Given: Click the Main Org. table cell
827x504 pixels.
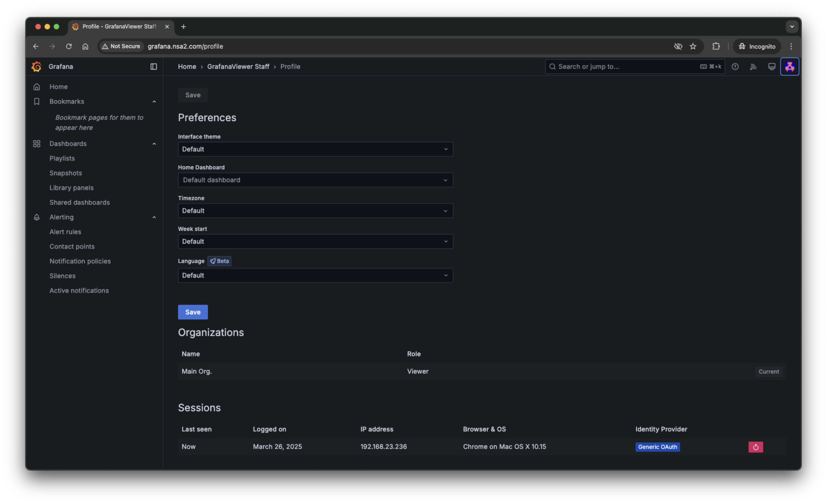Looking at the screenshot, I should coord(197,371).
